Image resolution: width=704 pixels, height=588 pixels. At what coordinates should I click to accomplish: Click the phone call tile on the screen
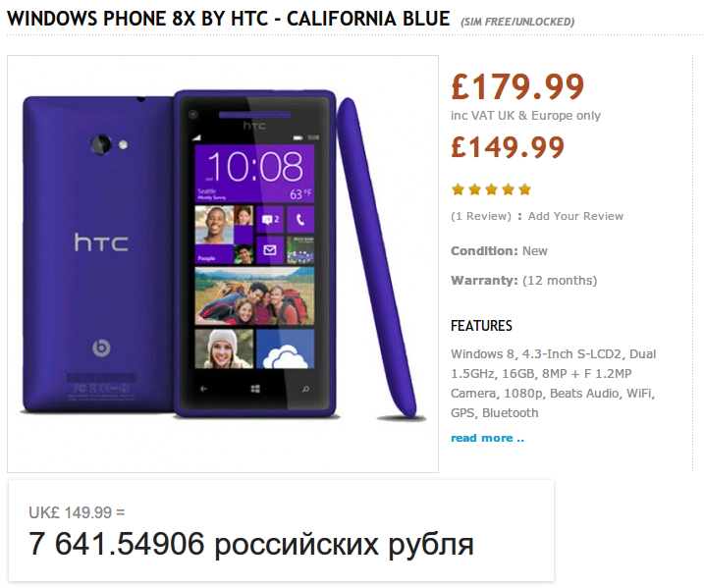click(x=300, y=219)
